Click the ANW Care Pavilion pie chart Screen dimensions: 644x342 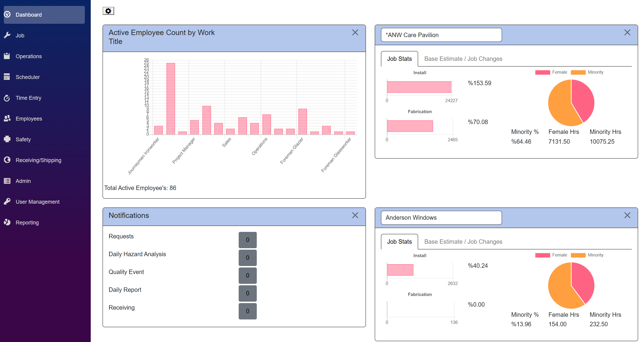[x=571, y=103]
